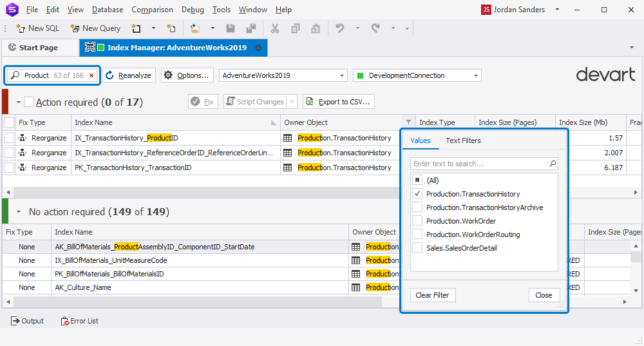This screenshot has width=644, height=346.
Task: Open the AdventureWorks2019 database dropdown
Action: coord(342,75)
